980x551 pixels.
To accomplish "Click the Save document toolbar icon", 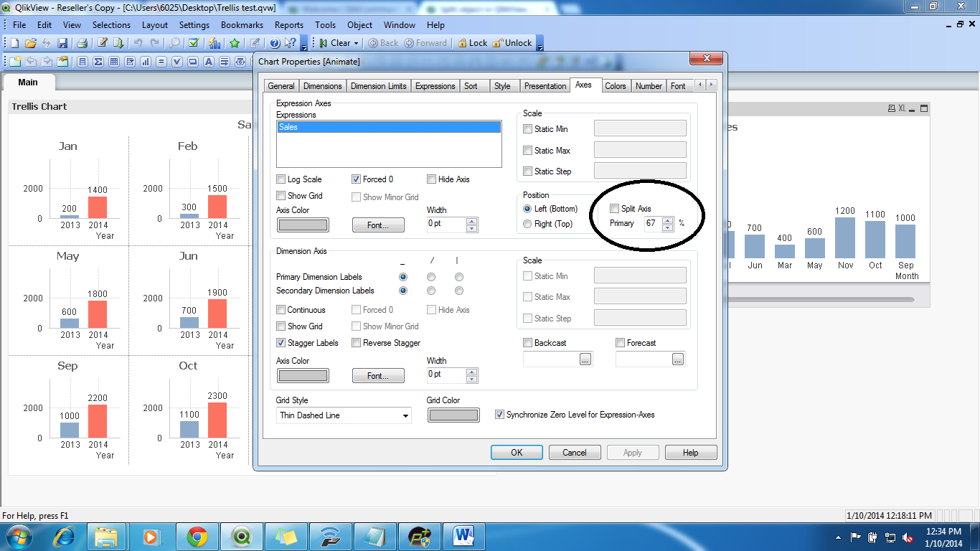I will [62, 43].
